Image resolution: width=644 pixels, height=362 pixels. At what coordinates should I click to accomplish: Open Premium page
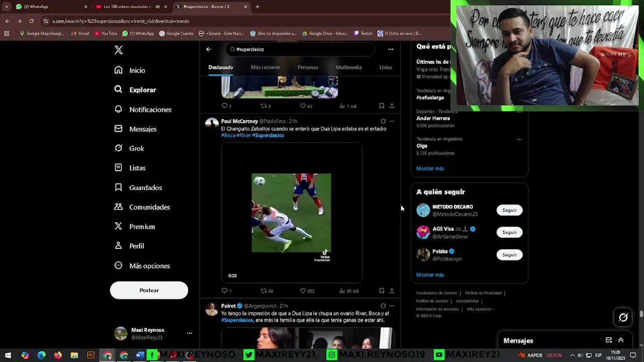click(135, 227)
